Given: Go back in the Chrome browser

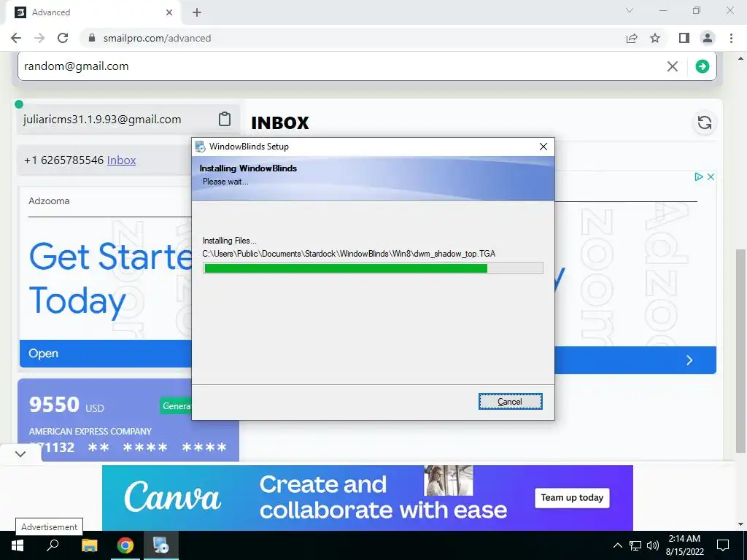Looking at the screenshot, I should (x=16, y=38).
